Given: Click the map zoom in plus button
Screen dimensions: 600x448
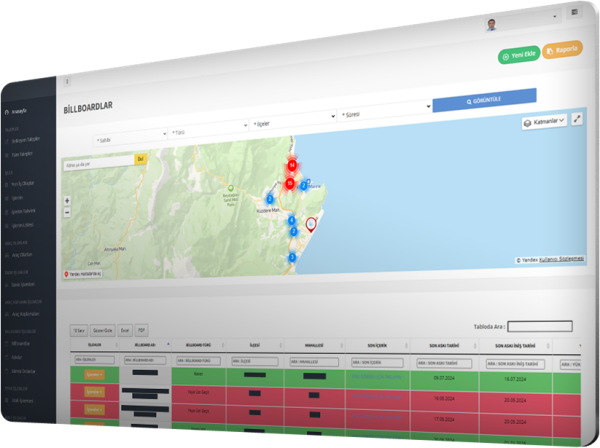Looking at the screenshot, I should (67, 200).
